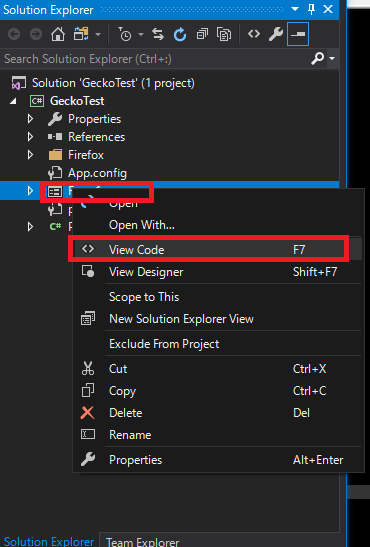Select App.config in the tree

pyautogui.click(x=97, y=173)
